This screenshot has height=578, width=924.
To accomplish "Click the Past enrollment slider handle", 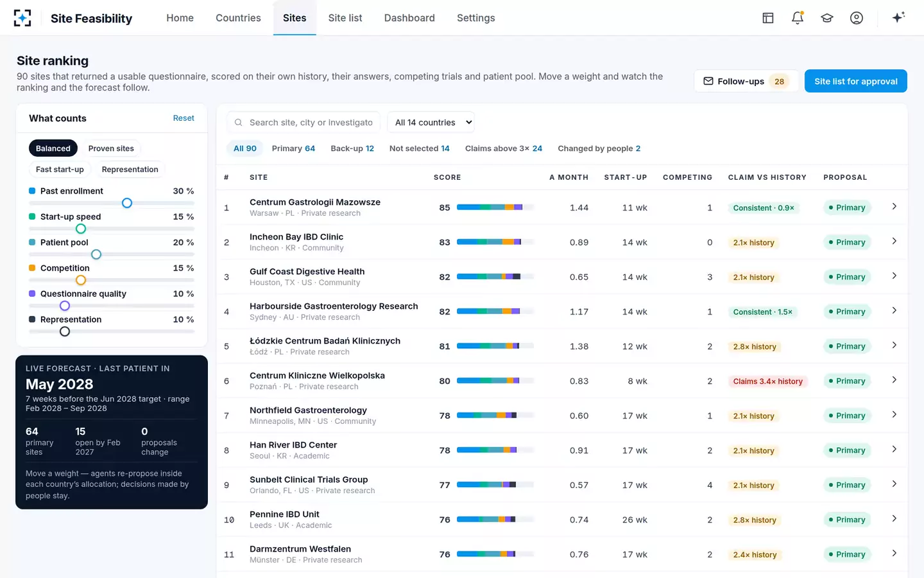I will (127, 203).
